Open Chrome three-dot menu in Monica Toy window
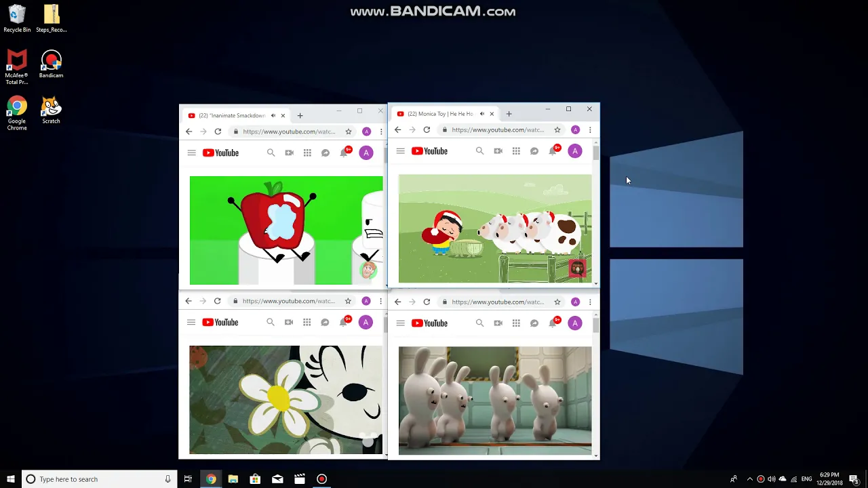Image resolution: width=868 pixels, height=488 pixels. tap(590, 129)
